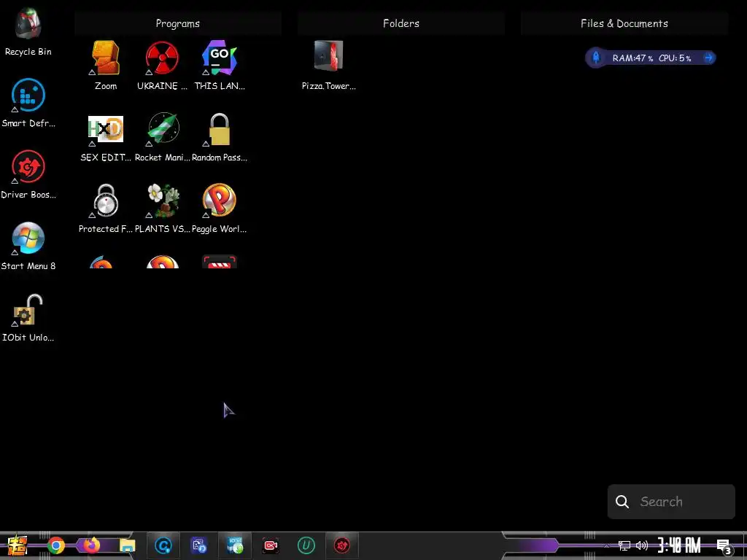Viewport: 747px width, 560px height.
Task: Click the arrow on the RAM/CPU widget
Action: coord(708,58)
